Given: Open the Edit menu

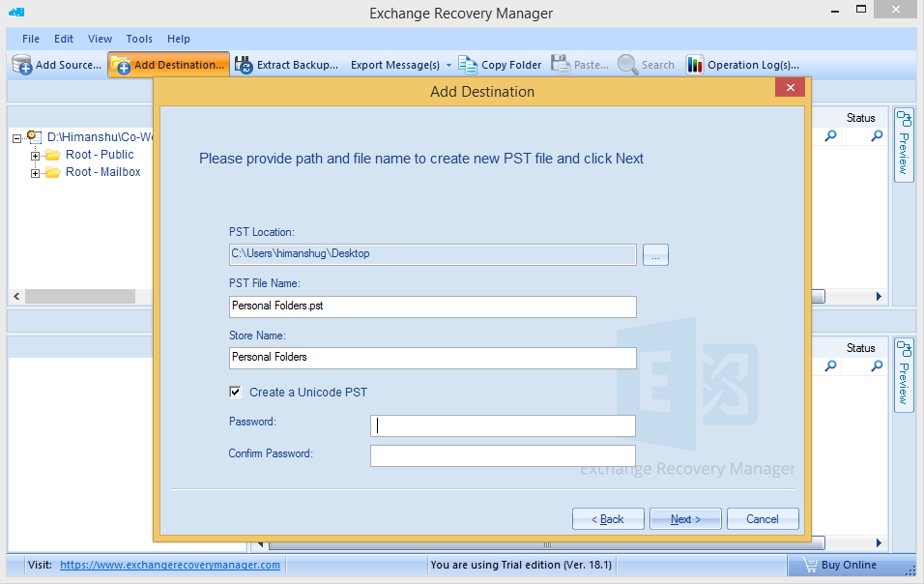Looking at the screenshot, I should pos(64,39).
